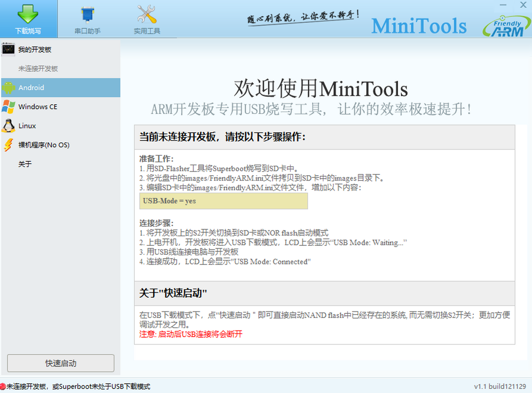Click the 欢迎使用MiniTools heading
This screenshot has height=393, width=532.
[x=321, y=88]
